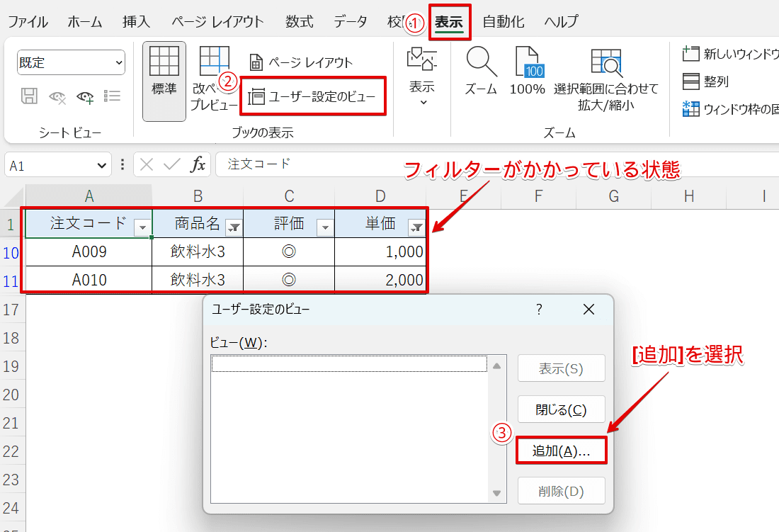Screen dimensions: 779x532
Task: Open active filter dropdown for 商品名
Action: pyautogui.click(x=234, y=227)
